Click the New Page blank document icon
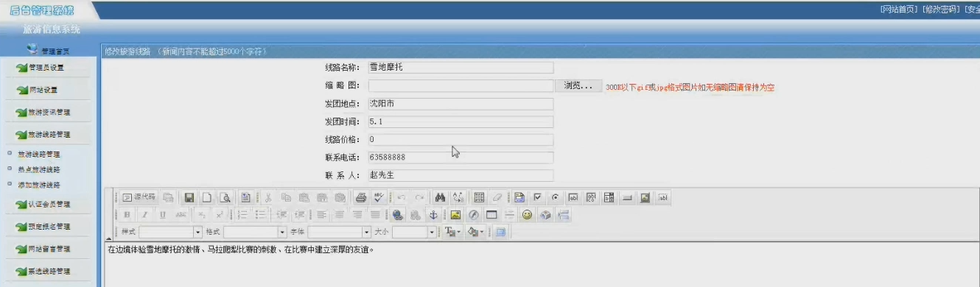Viewport: 980px width, 287px height. pyautogui.click(x=207, y=197)
